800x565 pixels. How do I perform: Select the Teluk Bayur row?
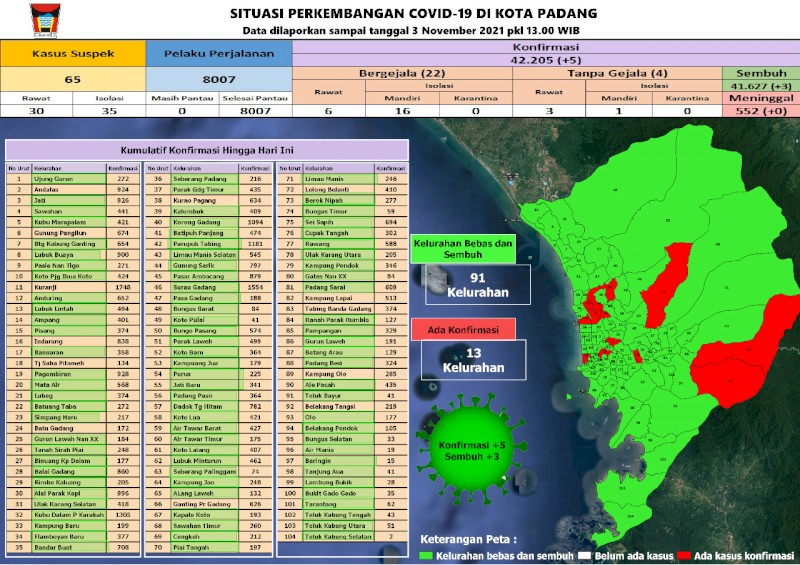click(x=342, y=396)
